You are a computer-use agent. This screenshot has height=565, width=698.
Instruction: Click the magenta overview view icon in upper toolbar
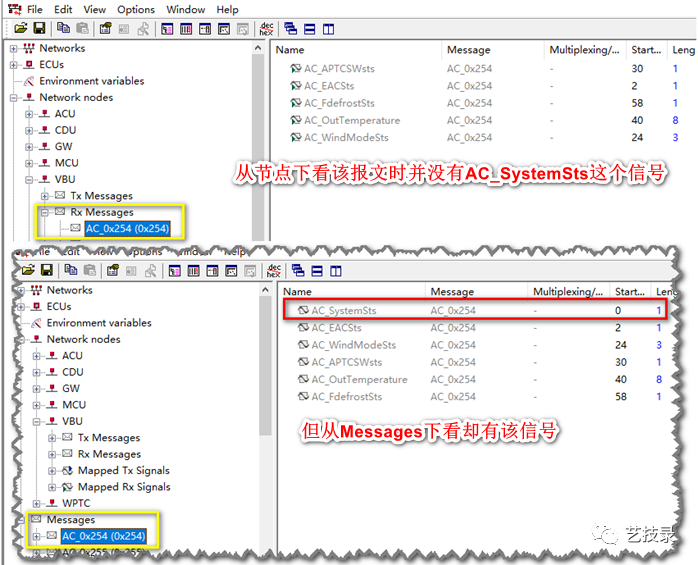[167, 29]
